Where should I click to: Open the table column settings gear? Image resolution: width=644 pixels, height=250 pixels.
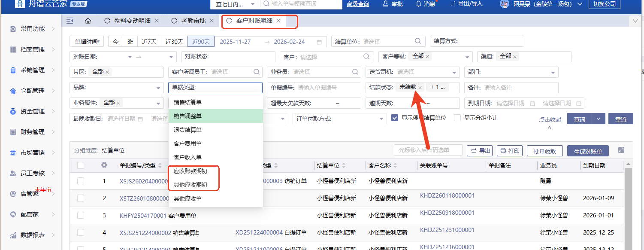click(x=104, y=165)
